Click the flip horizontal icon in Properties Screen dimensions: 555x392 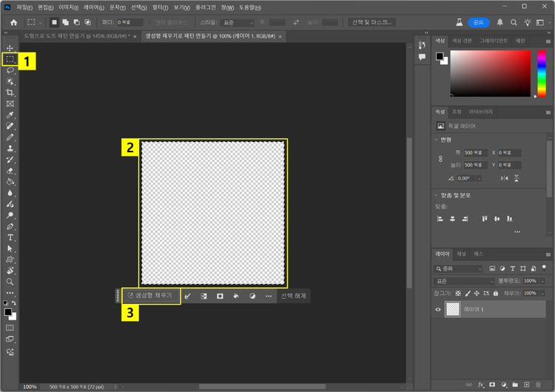point(502,178)
